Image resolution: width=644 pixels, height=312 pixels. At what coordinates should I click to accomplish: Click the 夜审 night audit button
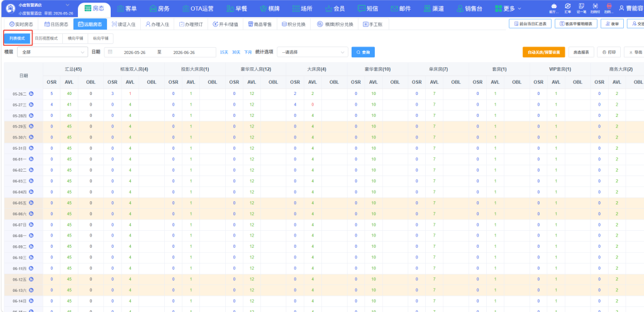[x=613, y=25]
